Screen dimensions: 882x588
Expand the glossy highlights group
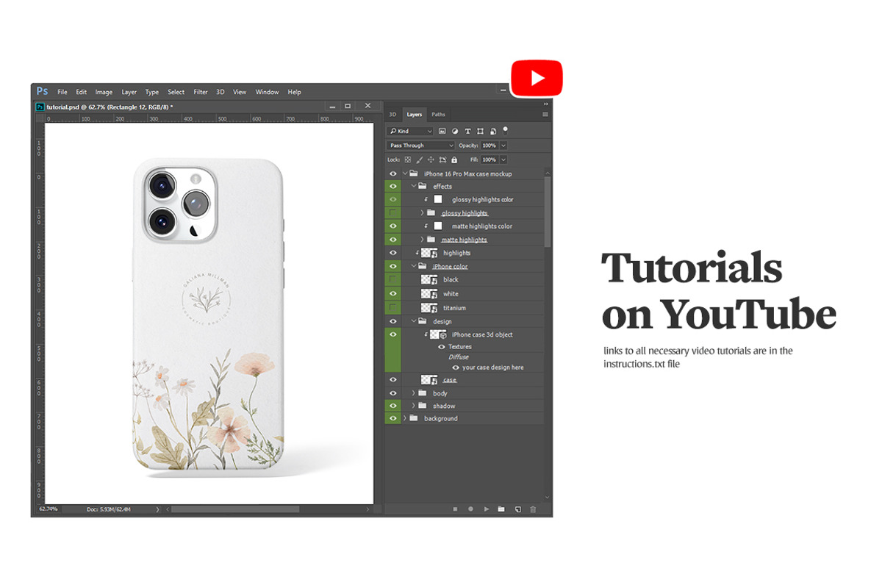(x=422, y=213)
